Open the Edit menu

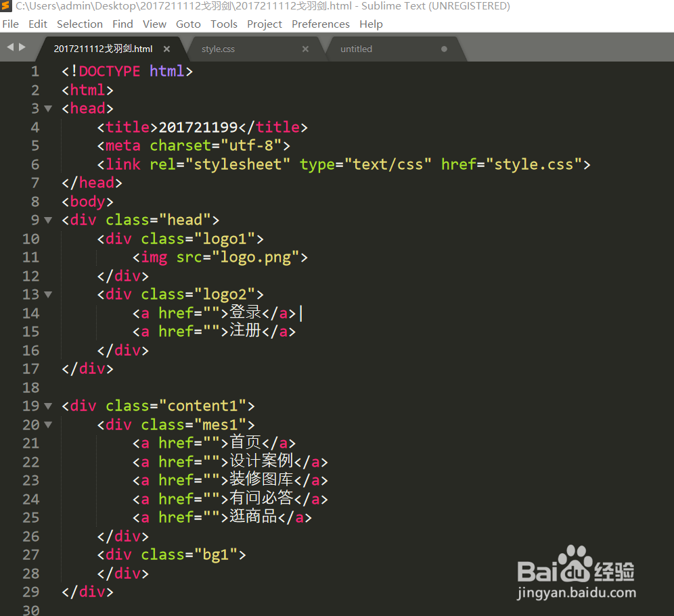[38, 24]
